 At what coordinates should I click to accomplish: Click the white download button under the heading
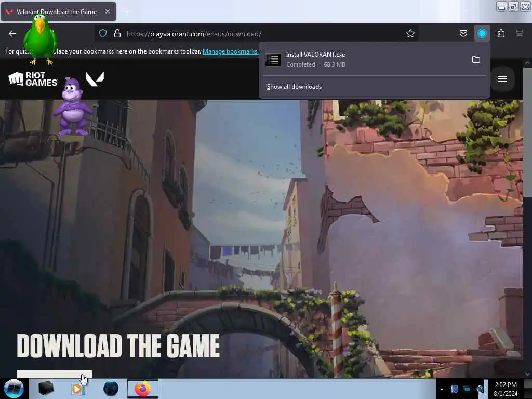(x=54, y=374)
